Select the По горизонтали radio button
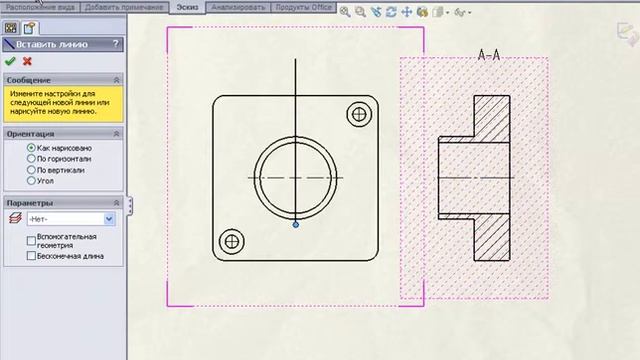Image resolution: width=640 pixels, height=360 pixels. point(31,159)
